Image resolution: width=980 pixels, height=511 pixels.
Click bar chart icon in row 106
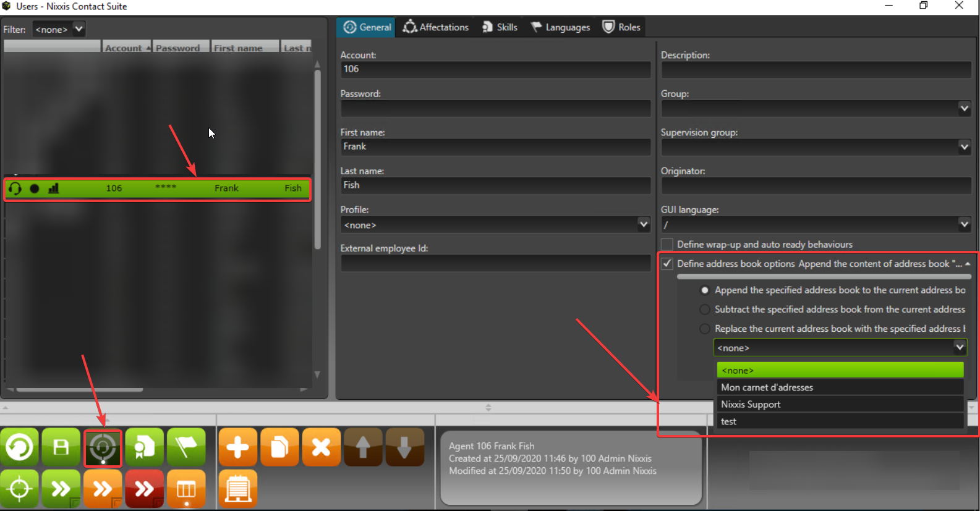click(54, 188)
